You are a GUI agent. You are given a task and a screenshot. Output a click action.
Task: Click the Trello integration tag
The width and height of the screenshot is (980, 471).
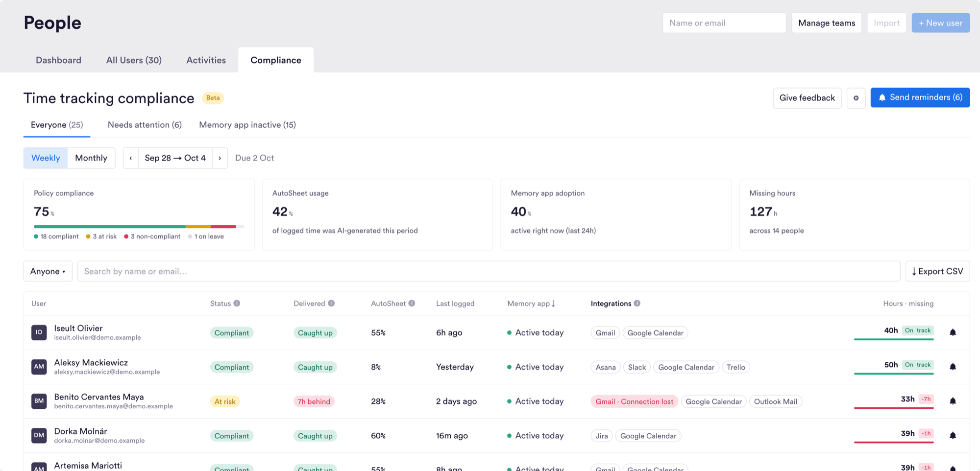tap(736, 367)
